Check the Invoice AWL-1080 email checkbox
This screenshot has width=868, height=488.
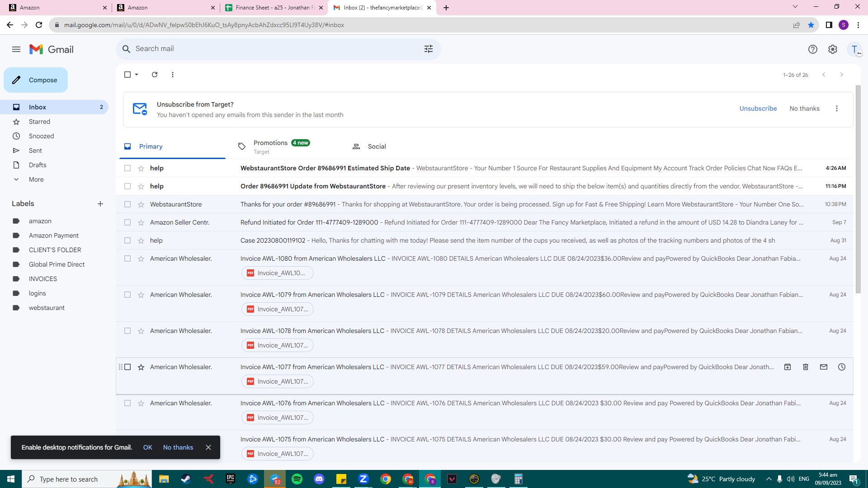[127, 258]
